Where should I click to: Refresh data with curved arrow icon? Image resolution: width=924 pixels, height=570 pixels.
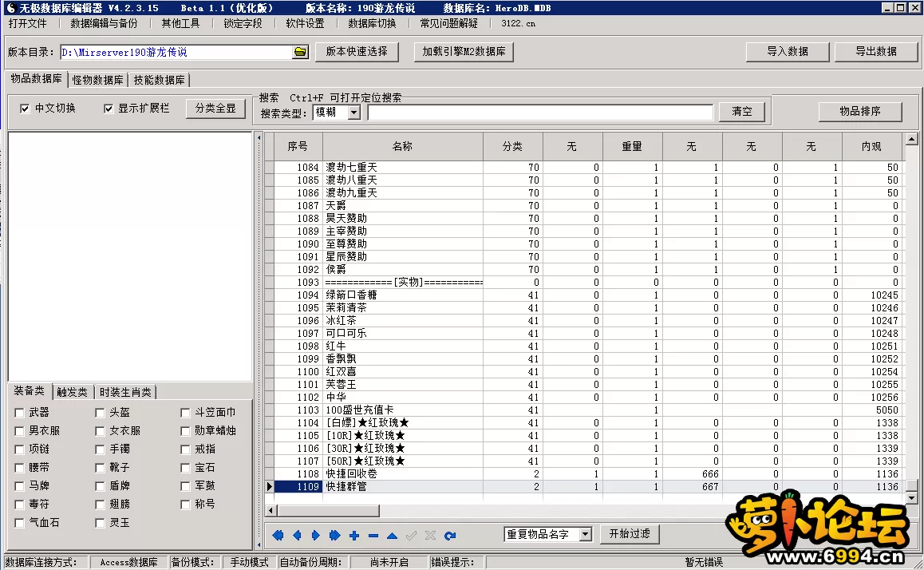coord(449,535)
